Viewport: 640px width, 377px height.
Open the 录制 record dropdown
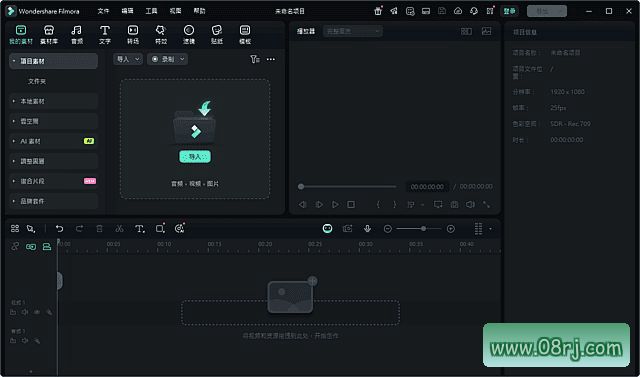[167, 59]
